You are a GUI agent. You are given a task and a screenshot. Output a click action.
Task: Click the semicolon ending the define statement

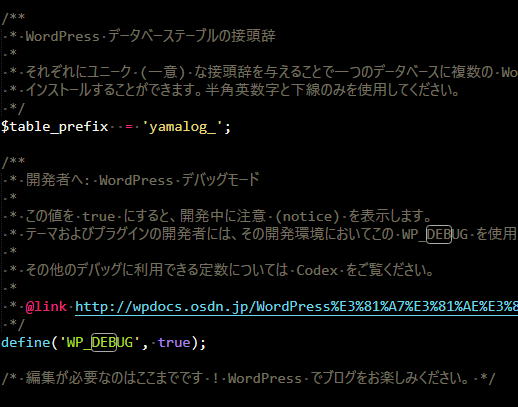click(x=203, y=343)
